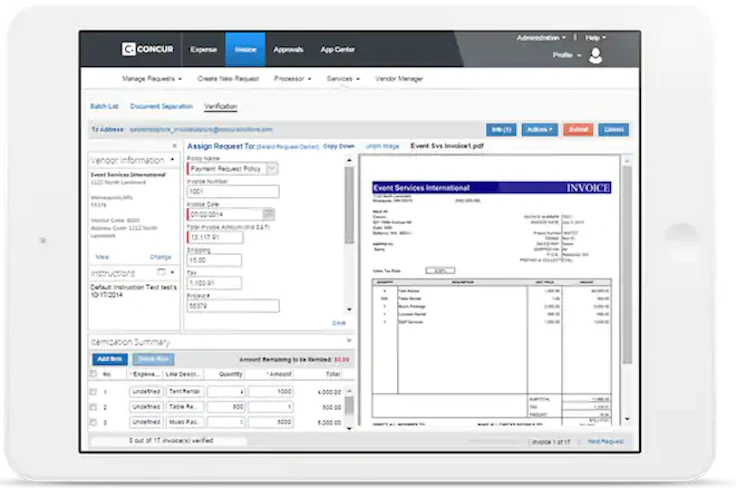Click the Delete Row button
This screenshot has width=736, height=488.
coord(153,359)
